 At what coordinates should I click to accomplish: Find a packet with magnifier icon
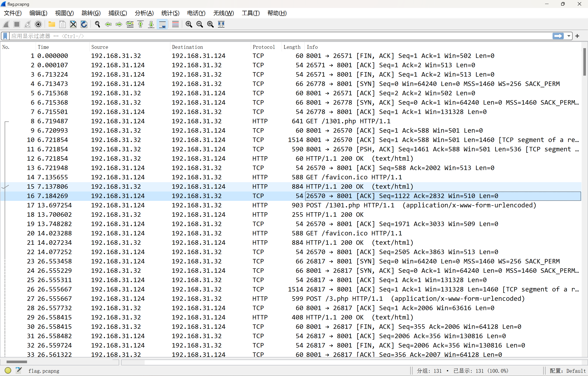tap(98, 24)
